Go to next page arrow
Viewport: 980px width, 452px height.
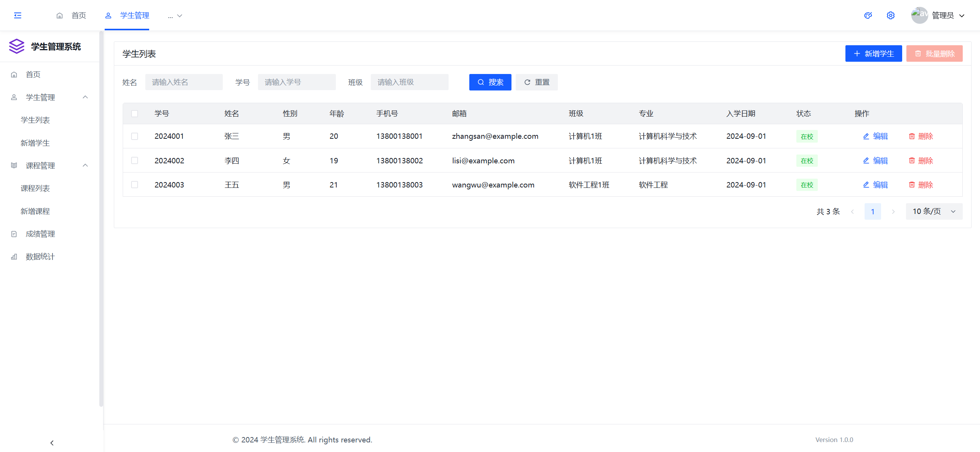click(x=893, y=212)
